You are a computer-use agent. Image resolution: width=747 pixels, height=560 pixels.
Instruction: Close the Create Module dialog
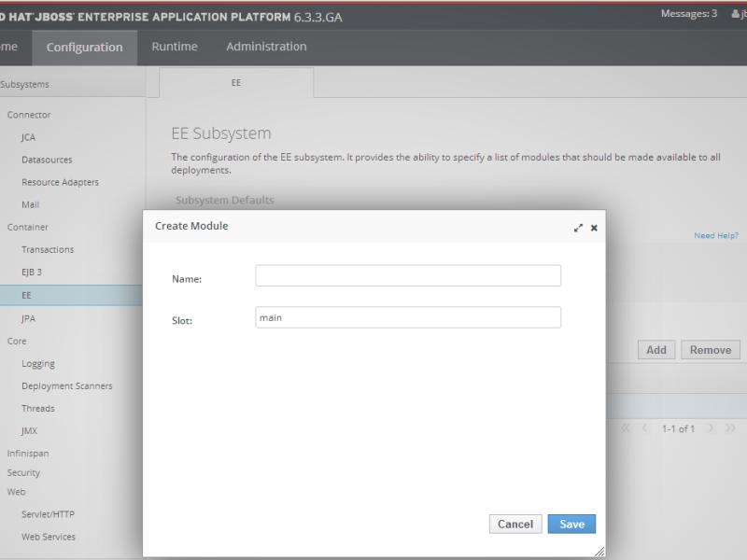594,228
